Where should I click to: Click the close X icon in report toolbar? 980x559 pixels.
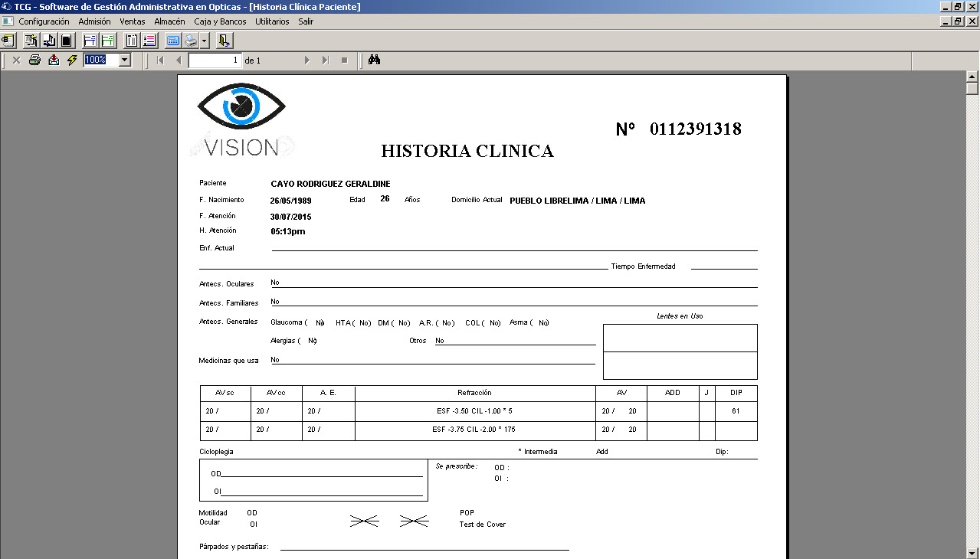pos(16,60)
